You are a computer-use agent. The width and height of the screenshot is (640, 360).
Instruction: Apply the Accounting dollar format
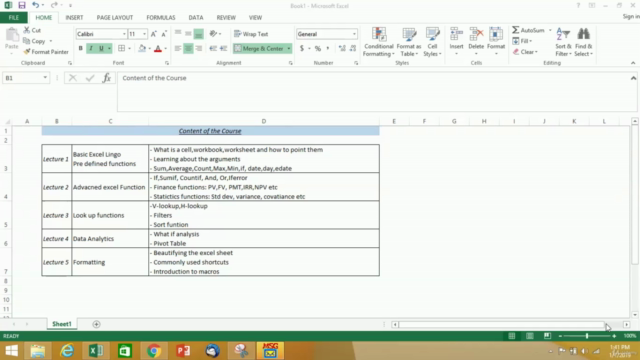tap(302, 48)
